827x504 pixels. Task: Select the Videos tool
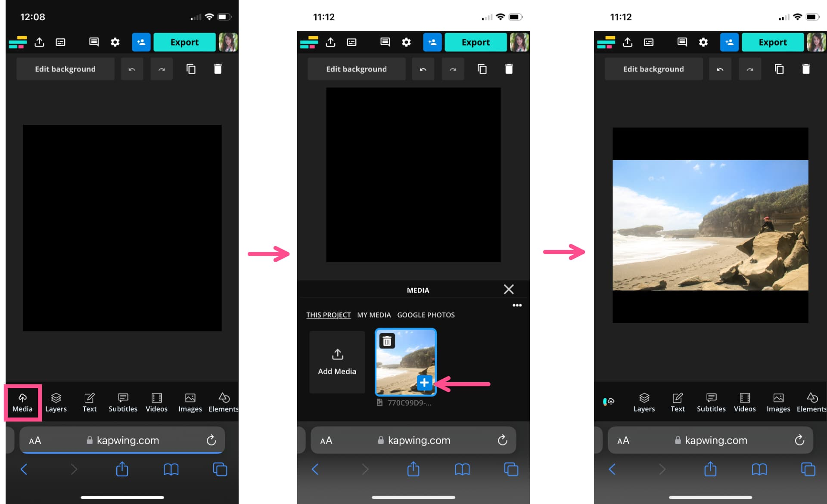click(x=155, y=402)
